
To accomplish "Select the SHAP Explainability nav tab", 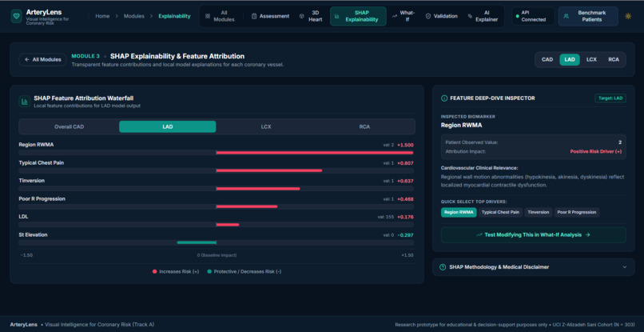I will [358, 17].
